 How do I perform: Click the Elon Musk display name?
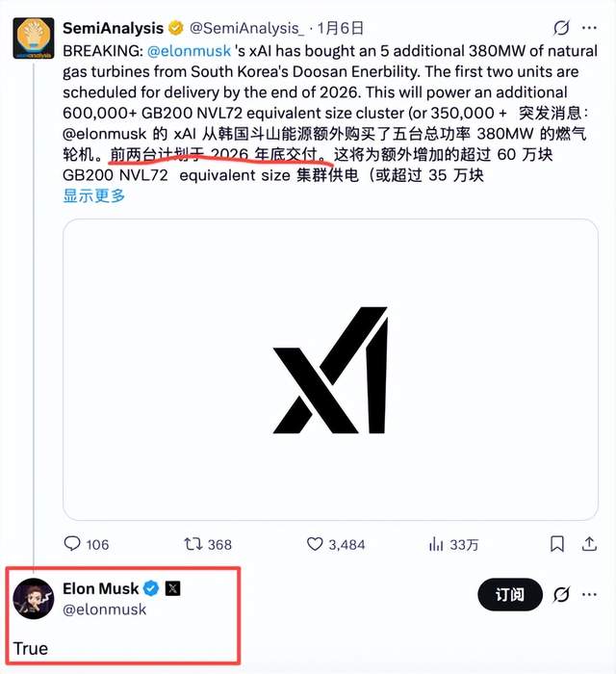[x=100, y=588]
